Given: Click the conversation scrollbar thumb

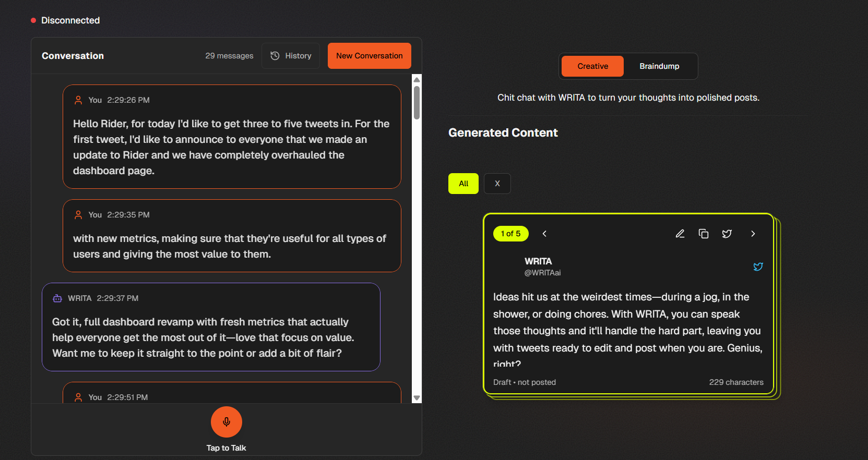Looking at the screenshot, I should tap(417, 103).
